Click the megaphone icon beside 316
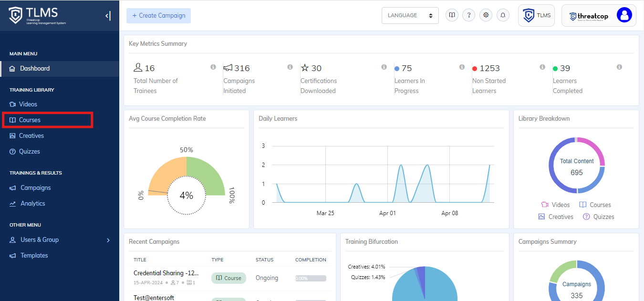This screenshot has height=301, width=644. 228,68
